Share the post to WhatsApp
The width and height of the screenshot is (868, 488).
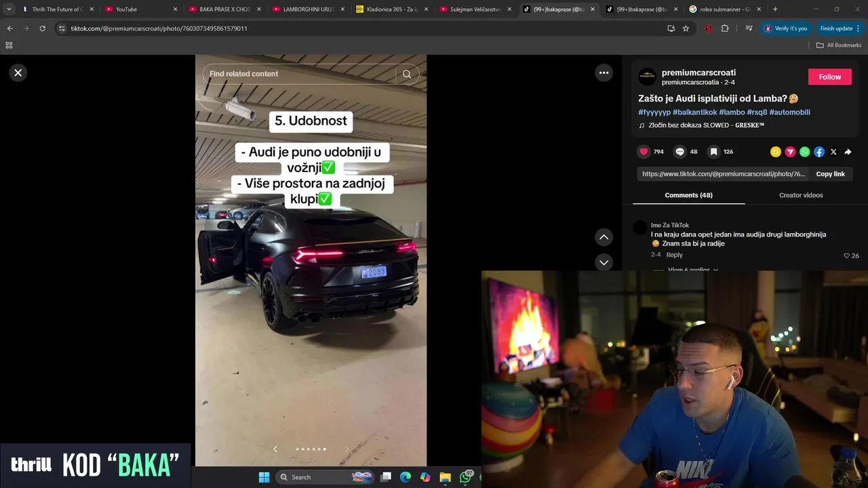tap(804, 152)
